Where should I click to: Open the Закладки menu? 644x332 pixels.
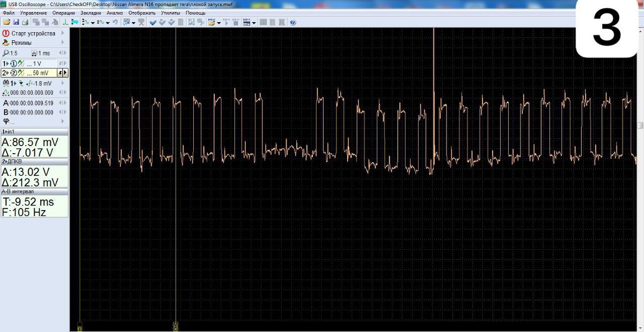91,12
